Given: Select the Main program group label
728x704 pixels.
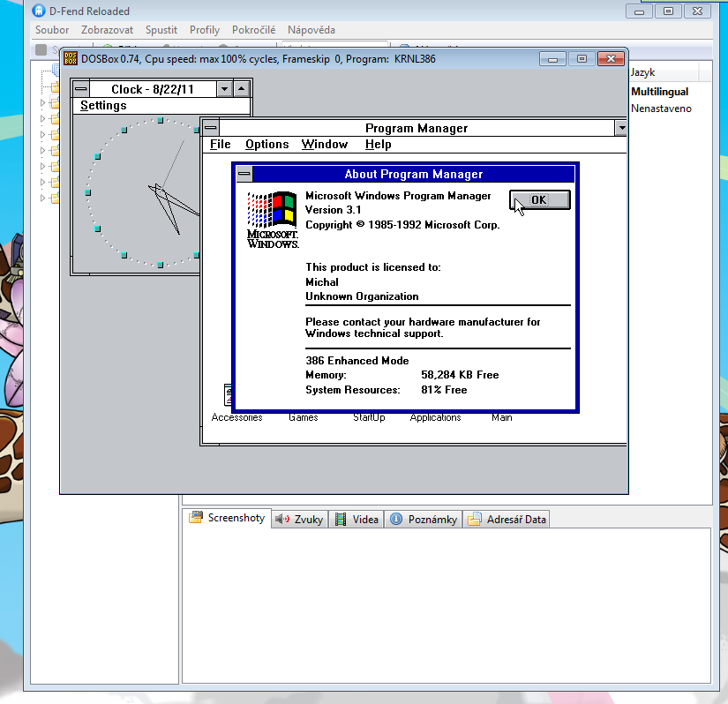Looking at the screenshot, I should (502, 417).
